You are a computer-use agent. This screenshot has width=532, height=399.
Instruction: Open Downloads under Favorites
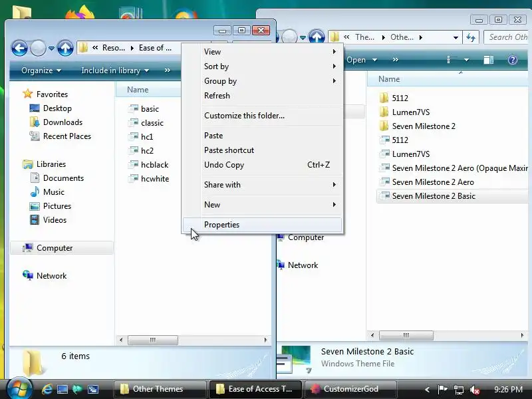point(57,122)
